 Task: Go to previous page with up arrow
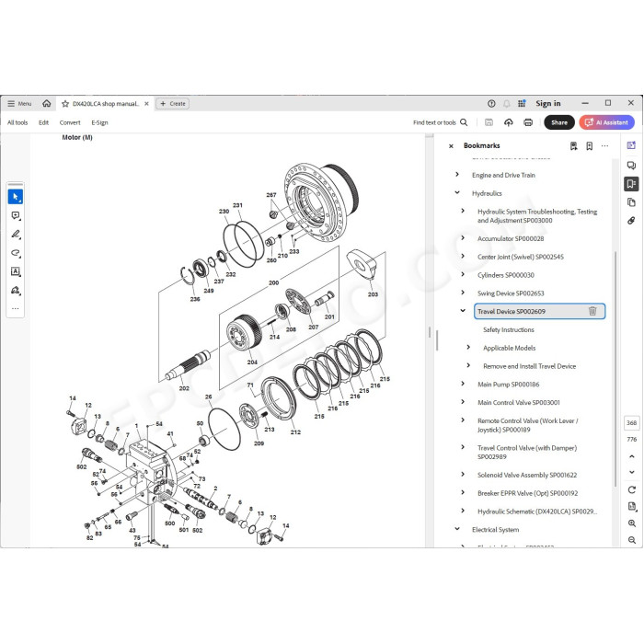click(x=632, y=456)
